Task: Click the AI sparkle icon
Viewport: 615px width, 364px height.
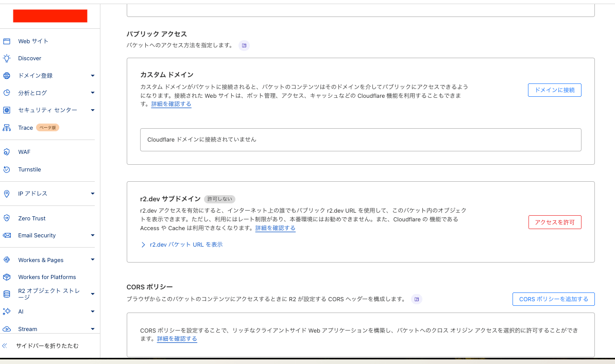Action: coord(7,311)
